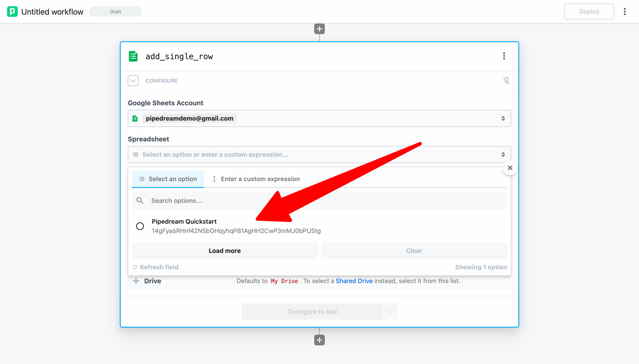Open the add_single_row step options menu
Screen dimensions: 639x364
click(504, 56)
